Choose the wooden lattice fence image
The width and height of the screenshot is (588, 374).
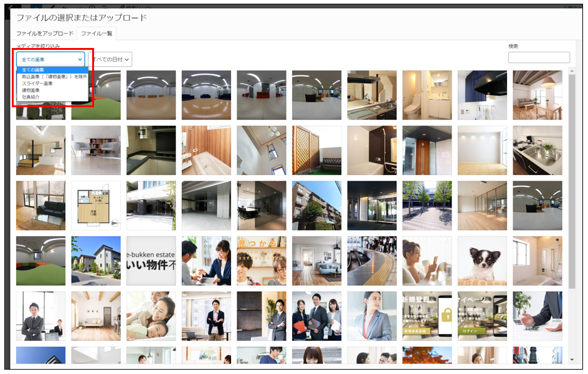pyautogui.click(x=316, y=150)
